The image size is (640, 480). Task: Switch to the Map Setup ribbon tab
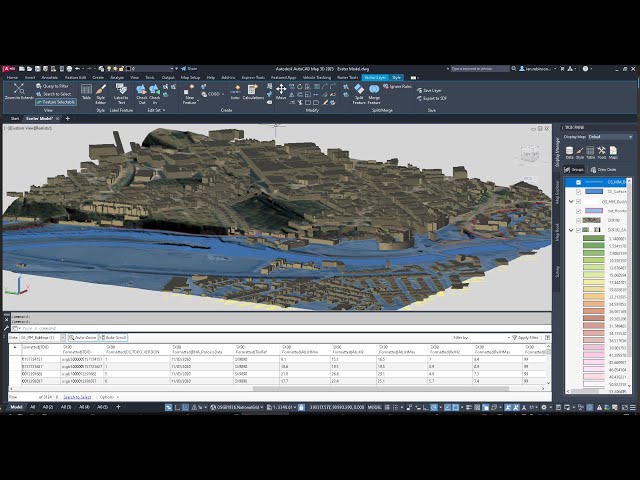[190, 77]
